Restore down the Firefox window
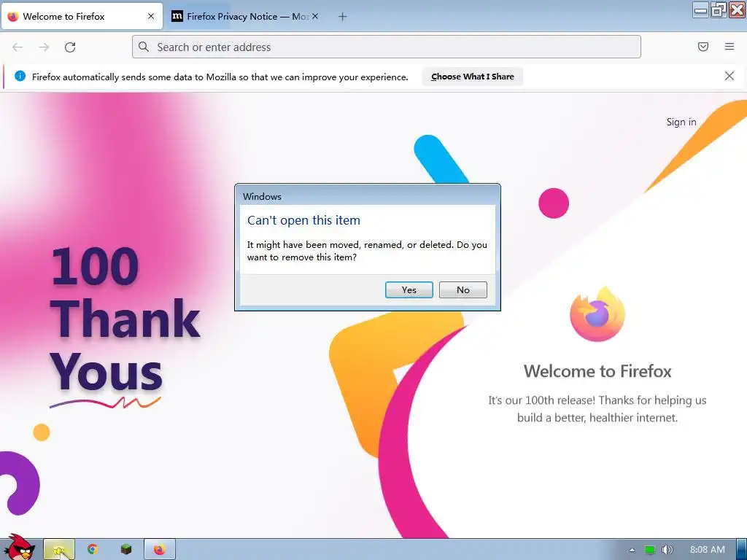747x560 pixels. 719,9
